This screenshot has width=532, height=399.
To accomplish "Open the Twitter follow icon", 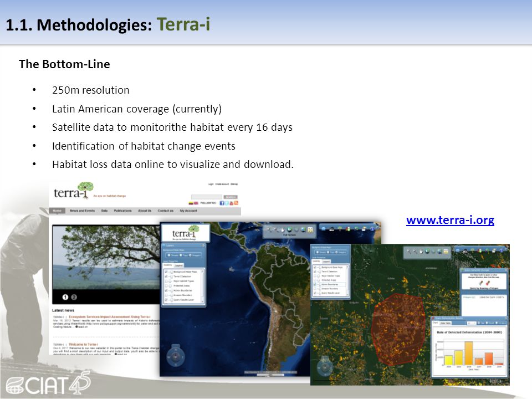I will 227,203.
